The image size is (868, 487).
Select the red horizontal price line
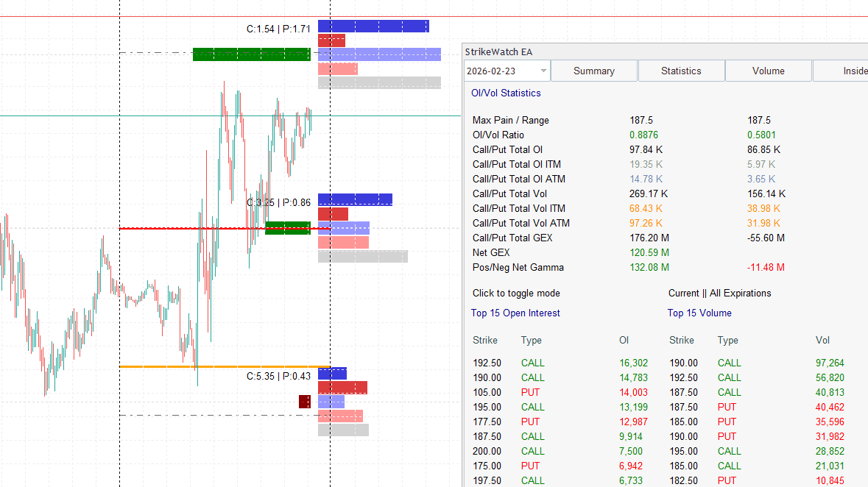(184, 228)
